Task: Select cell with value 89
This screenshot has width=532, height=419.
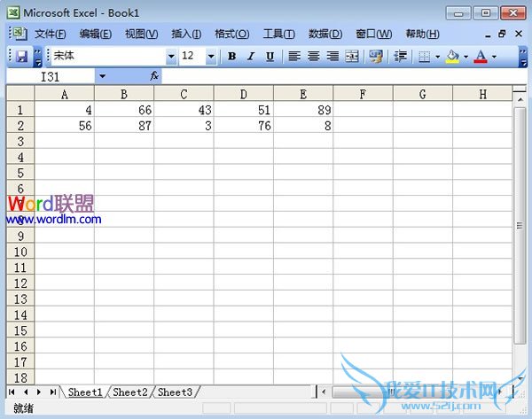Action: point(303,110)
